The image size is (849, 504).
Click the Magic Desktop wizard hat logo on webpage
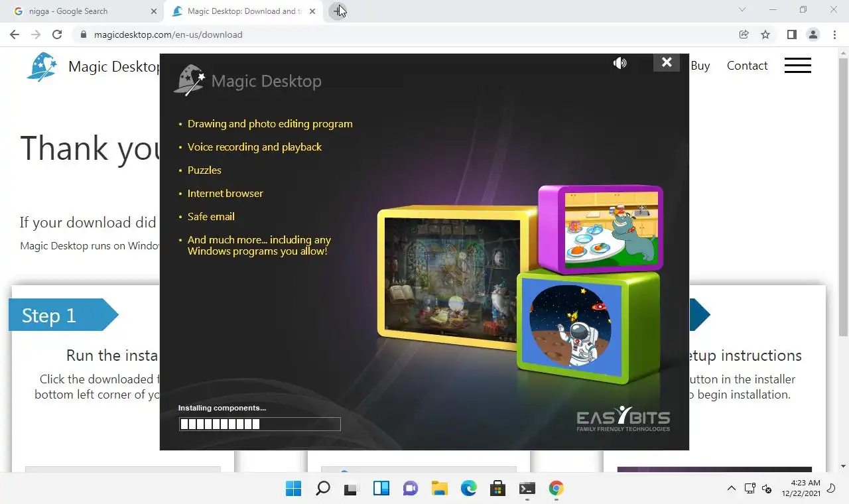(x=42, y=67)
